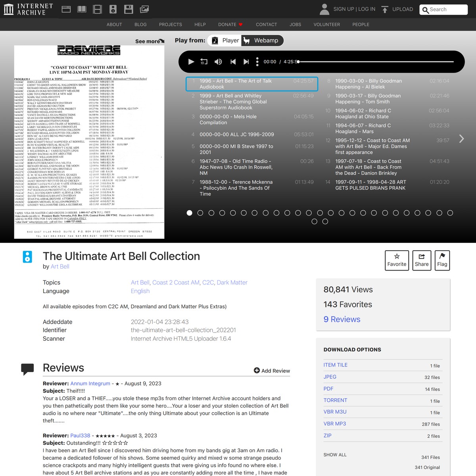The image size is (476, 476).
Task: Select last dot in first pagination row
Action: (450, 213)
